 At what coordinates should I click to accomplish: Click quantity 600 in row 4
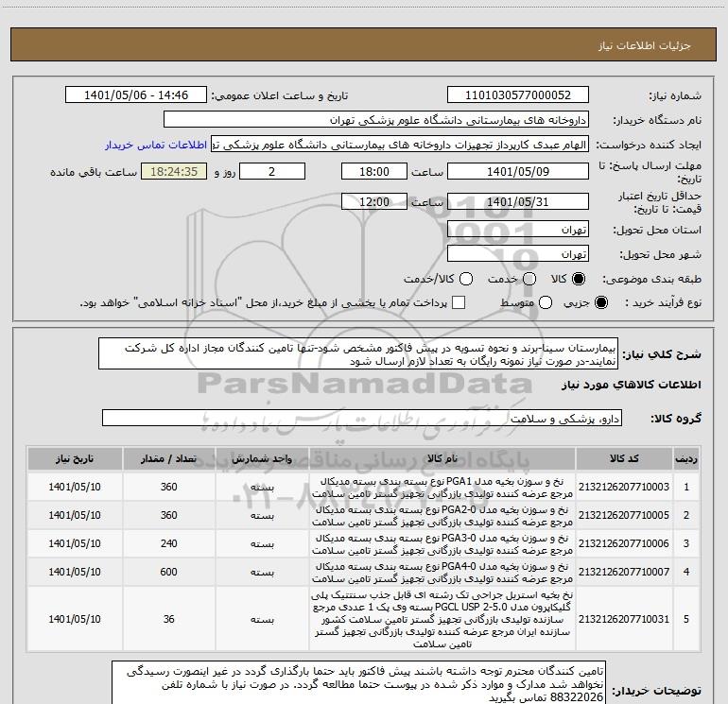[x=169, y=572]
